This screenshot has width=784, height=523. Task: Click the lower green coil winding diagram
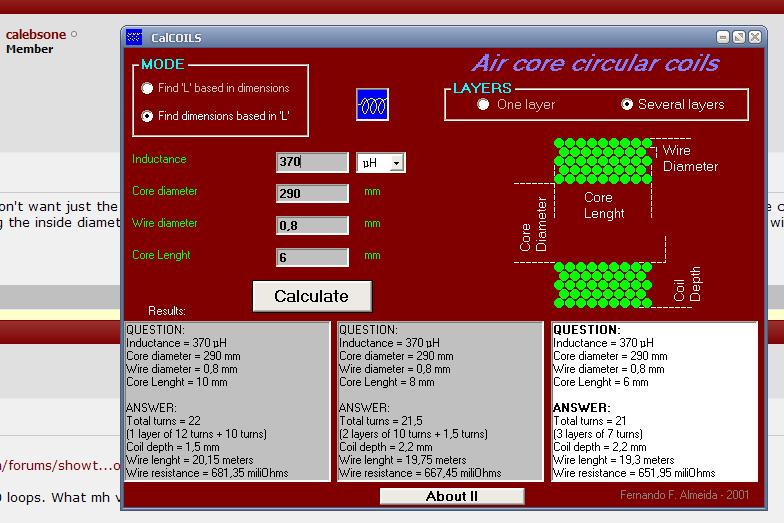tap(603, 285)
